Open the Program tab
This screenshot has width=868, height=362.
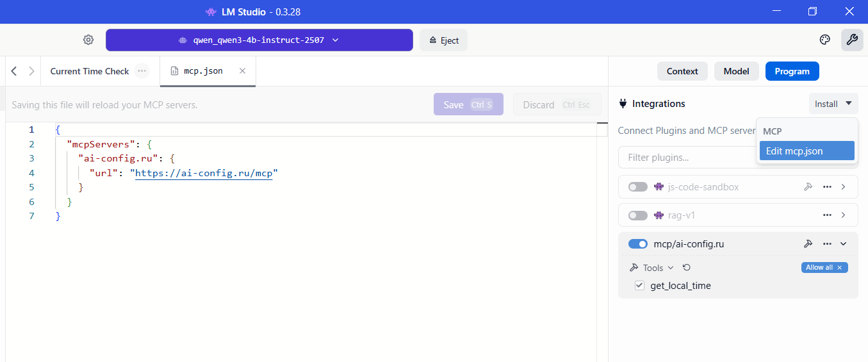click(792, 71)
